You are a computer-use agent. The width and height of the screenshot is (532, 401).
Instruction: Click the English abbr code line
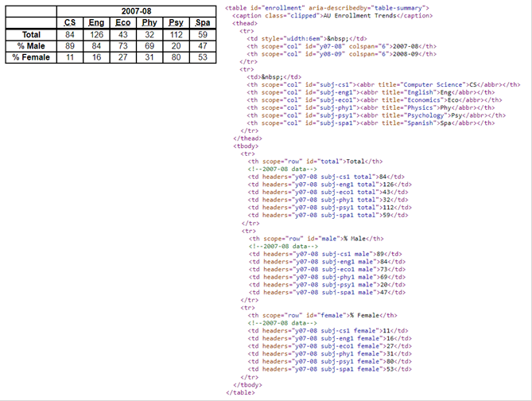tap(371, 92)
